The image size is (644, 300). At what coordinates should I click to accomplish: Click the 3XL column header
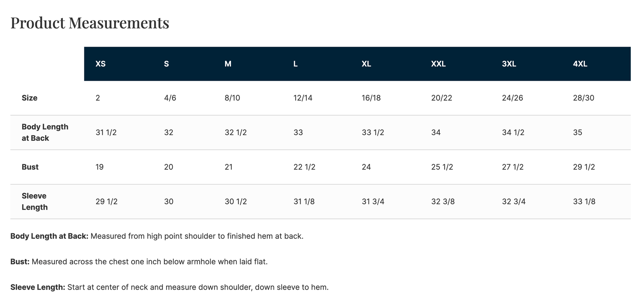click(509, 64)
